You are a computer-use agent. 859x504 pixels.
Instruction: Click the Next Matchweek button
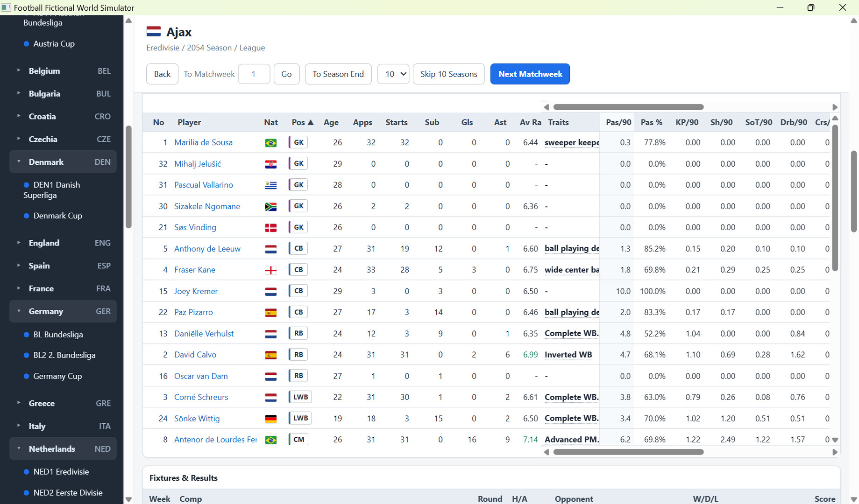(530, 74)
